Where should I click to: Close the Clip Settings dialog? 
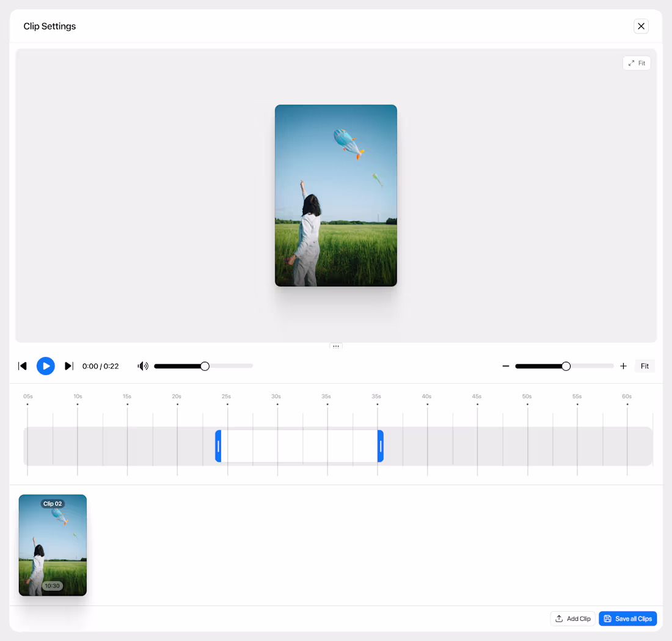pyautogui.click(x=641, y=26)
